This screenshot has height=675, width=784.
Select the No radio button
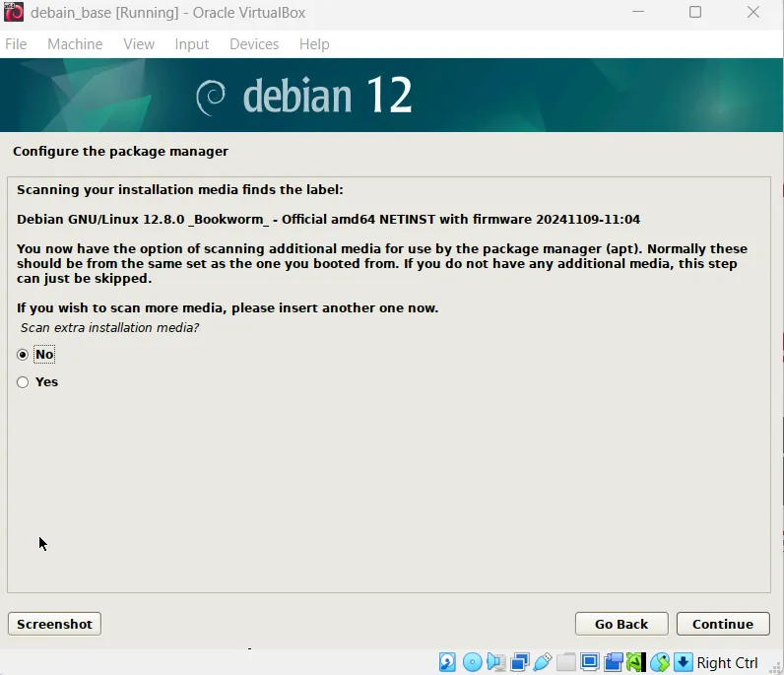(23, 355)
